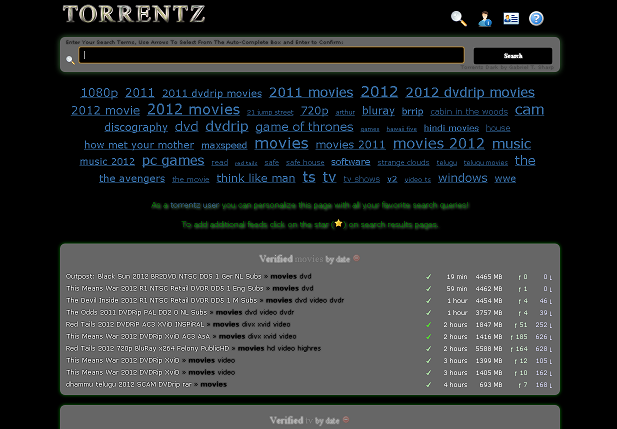
Task: Open the software tag link
Action: pyautogui.click(x=351, y=162)
